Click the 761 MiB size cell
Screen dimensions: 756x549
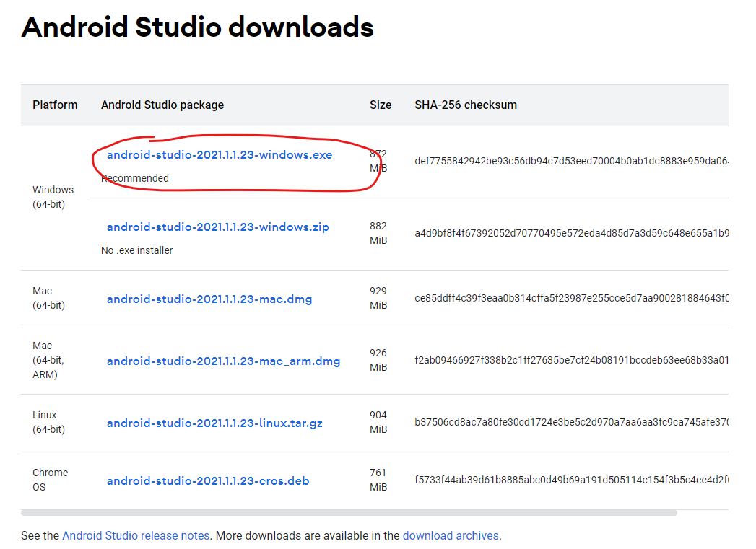point(378,480)
